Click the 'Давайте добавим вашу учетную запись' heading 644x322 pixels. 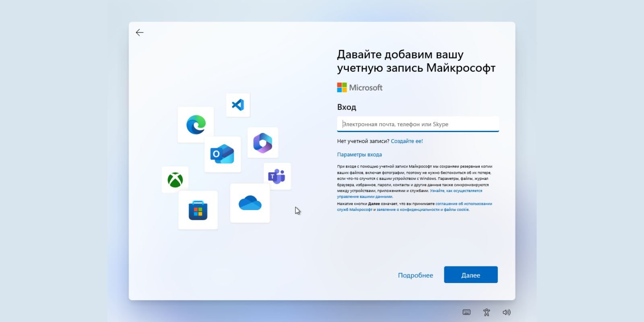pos(416,61)
